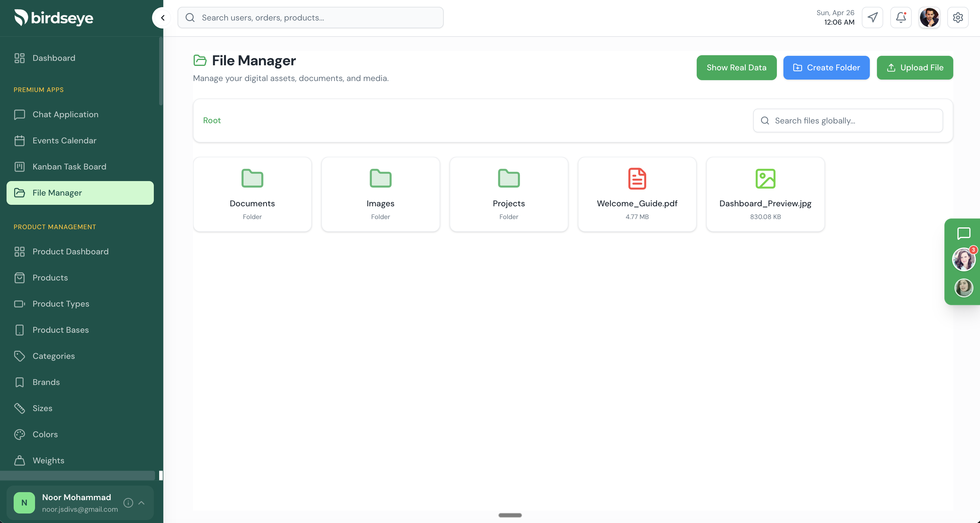Click noor.jsdivs@gmail.com email text
This screenshot has width=980, height=523.
coord(80,509)
